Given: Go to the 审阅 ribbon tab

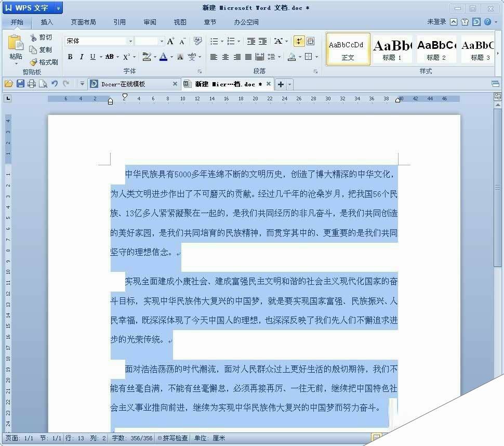Looking at the screenshot, I should (x=150, y=22).
